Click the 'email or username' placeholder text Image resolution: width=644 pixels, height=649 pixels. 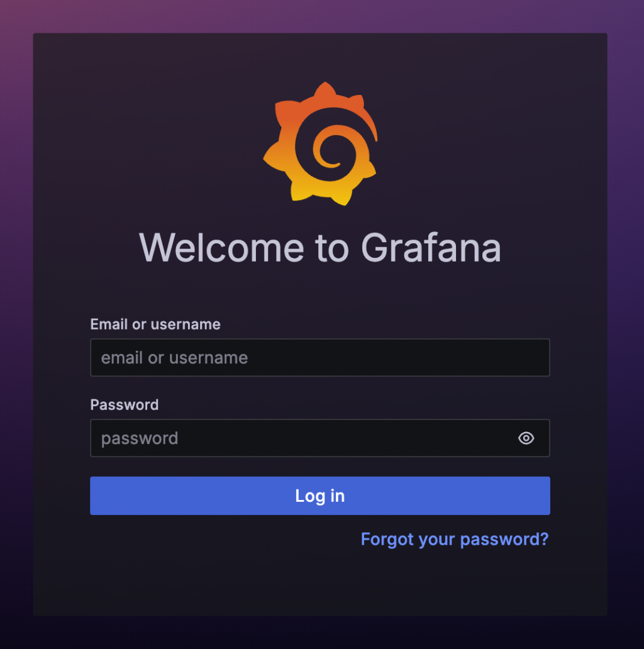pos(174,358)
